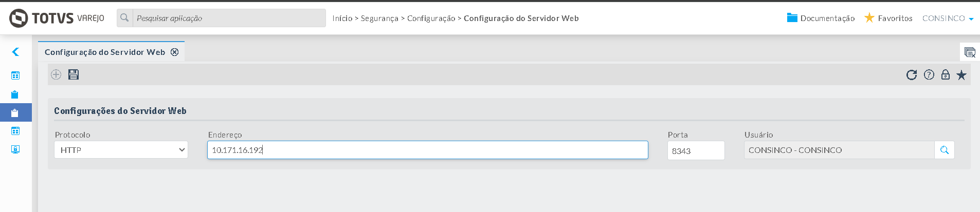Image resolution: width=980 pixels, height=212 pixels.
Task: Mark page as favorite with star icon
Action: pyautogui.click(x=961, y=75)
